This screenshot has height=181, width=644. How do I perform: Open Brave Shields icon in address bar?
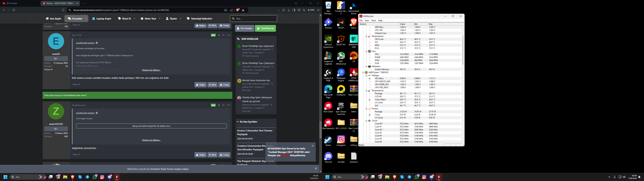tap(237, 10)
